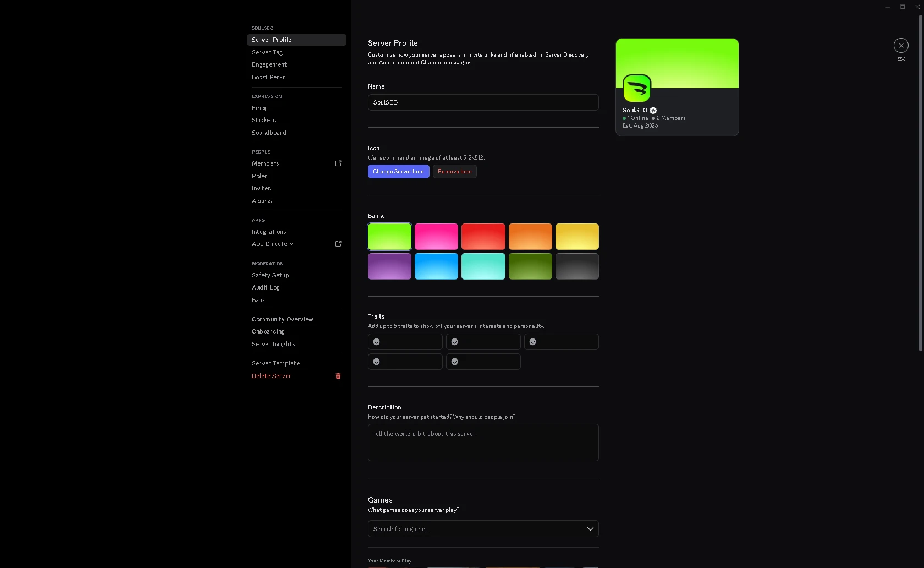Open Access settings
This screenshot has height=568, width=924.
point(296,201)
